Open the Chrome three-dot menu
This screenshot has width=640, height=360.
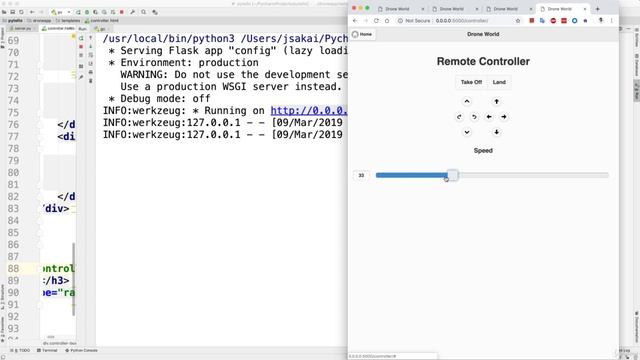(611, 20)
